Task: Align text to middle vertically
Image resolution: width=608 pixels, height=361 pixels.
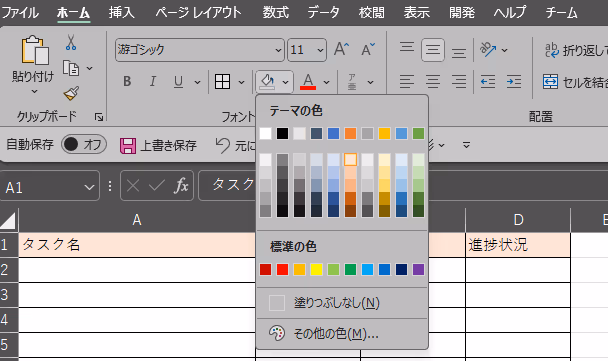Action: coord(433,50)
